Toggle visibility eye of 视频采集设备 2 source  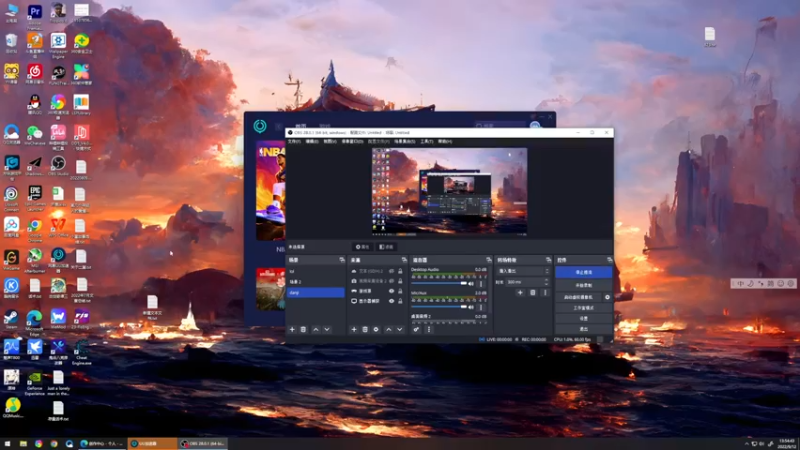pyautogui.click(x=391, y=281)
